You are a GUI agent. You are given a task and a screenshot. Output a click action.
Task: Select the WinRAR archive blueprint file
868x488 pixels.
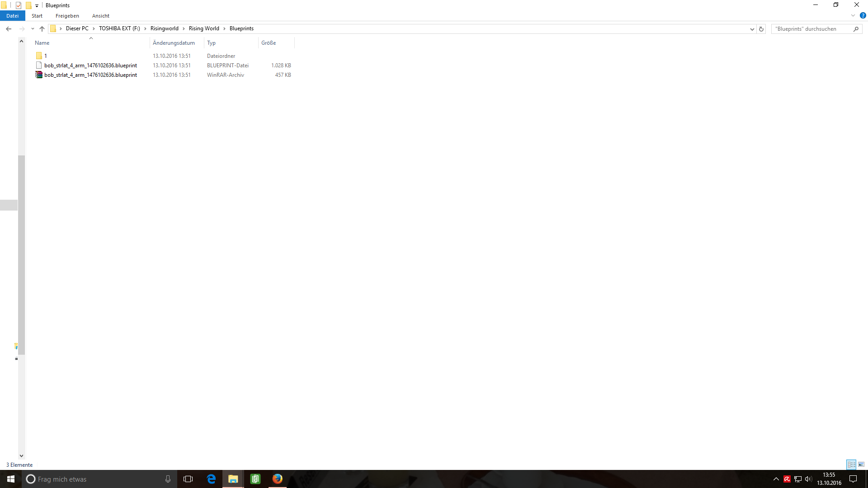click(90, 75)
